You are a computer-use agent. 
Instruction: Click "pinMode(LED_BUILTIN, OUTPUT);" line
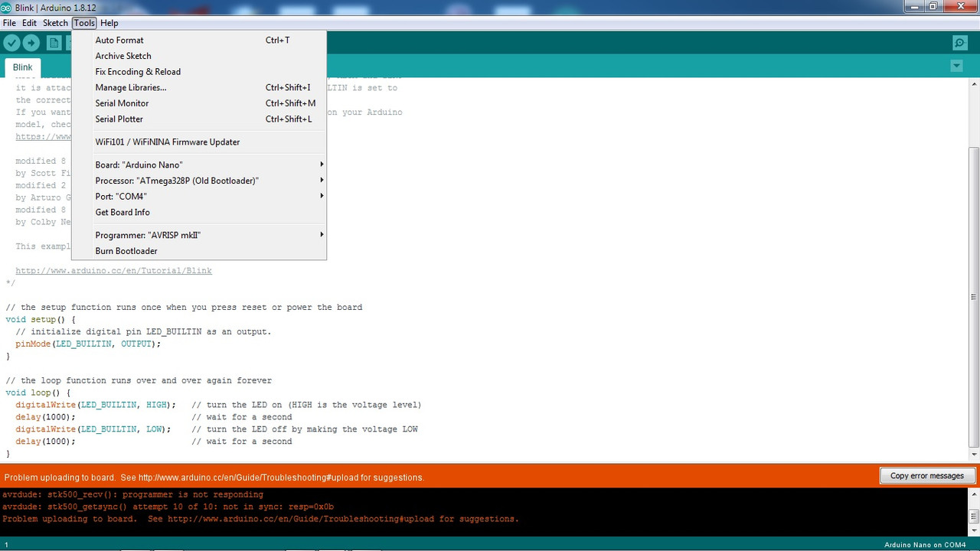pos(88,344)
